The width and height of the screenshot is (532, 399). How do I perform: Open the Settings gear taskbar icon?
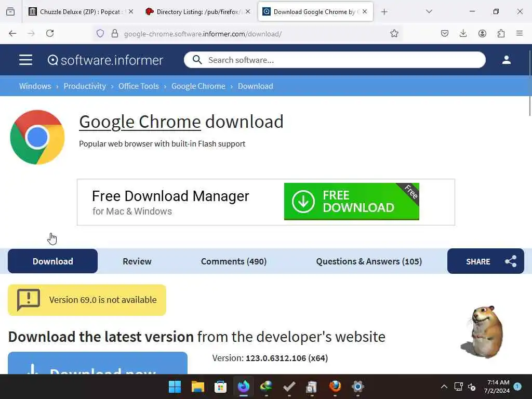pos(357,387)
